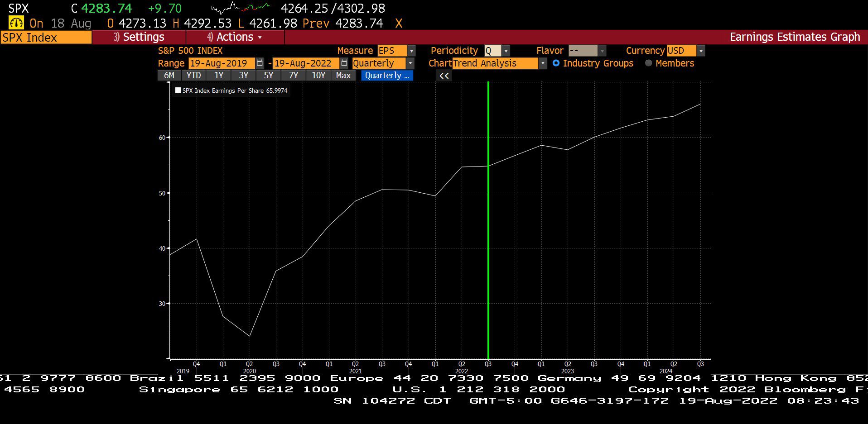Open the Settings menu
Viewport: 868px width, 424px height.
click(139, 37)
